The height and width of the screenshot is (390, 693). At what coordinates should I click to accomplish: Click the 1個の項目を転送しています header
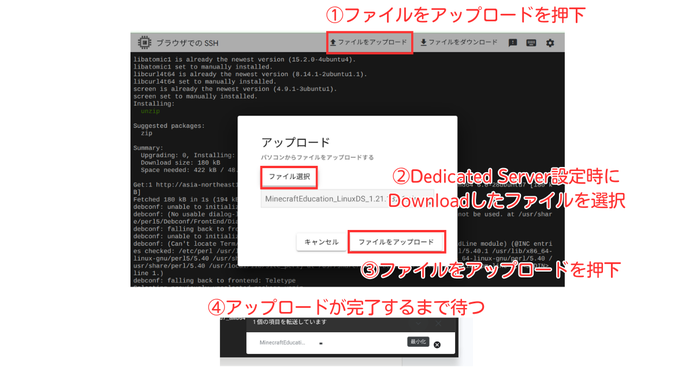point(289,322)
